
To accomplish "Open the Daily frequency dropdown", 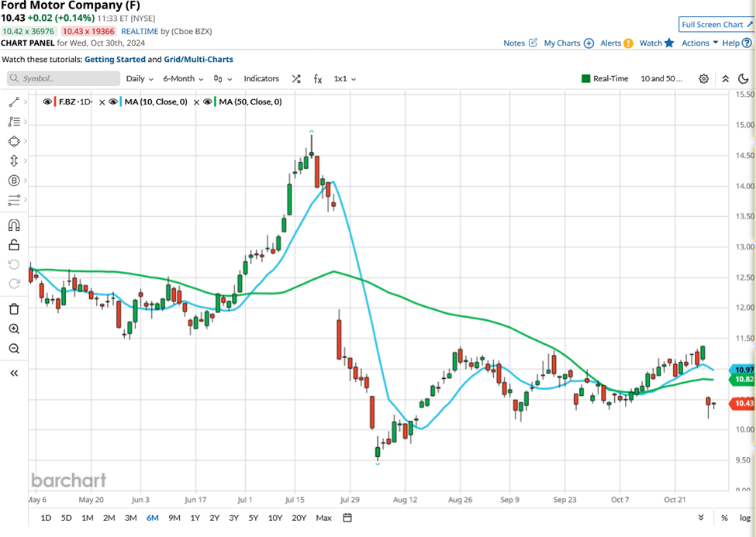I will pyautogui.click(x=138, y=78).
